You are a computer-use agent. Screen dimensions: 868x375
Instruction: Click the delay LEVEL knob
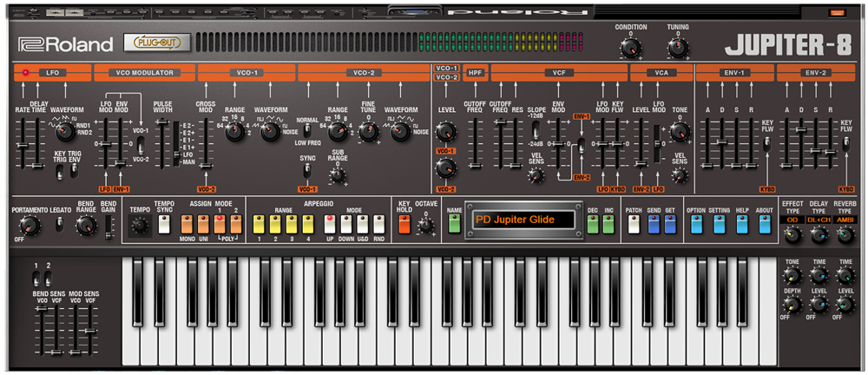click(819, 304)
